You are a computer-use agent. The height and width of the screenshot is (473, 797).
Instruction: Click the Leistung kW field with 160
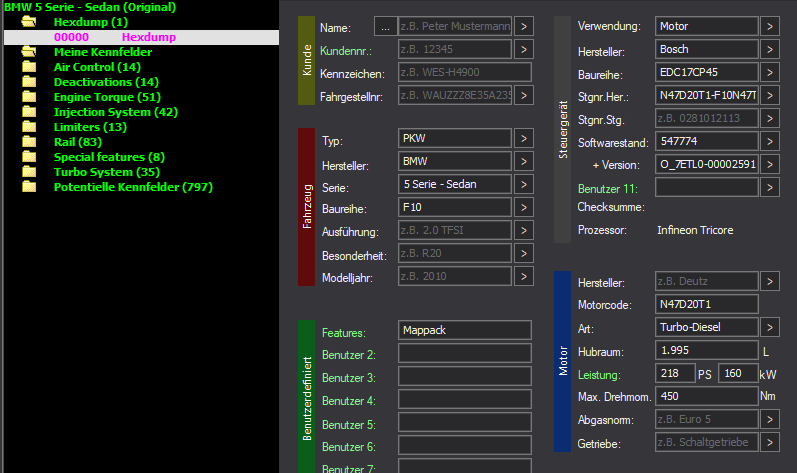pos(738,373)
